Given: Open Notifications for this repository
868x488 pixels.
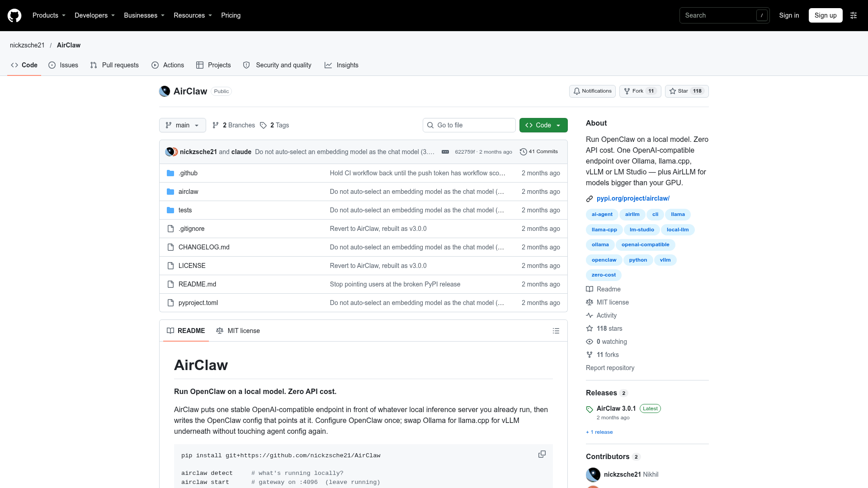Looking at the screenshot, I should (x=592, y=91).
